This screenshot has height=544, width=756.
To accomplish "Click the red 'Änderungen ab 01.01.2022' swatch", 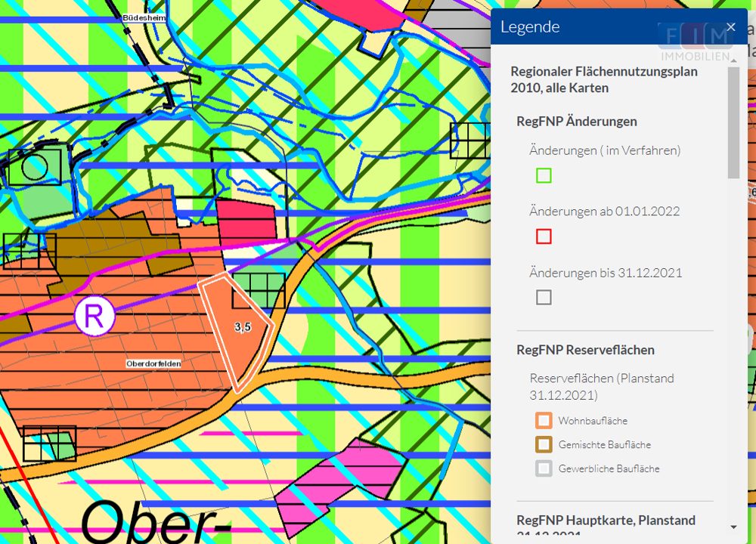I will pos(544,236).
